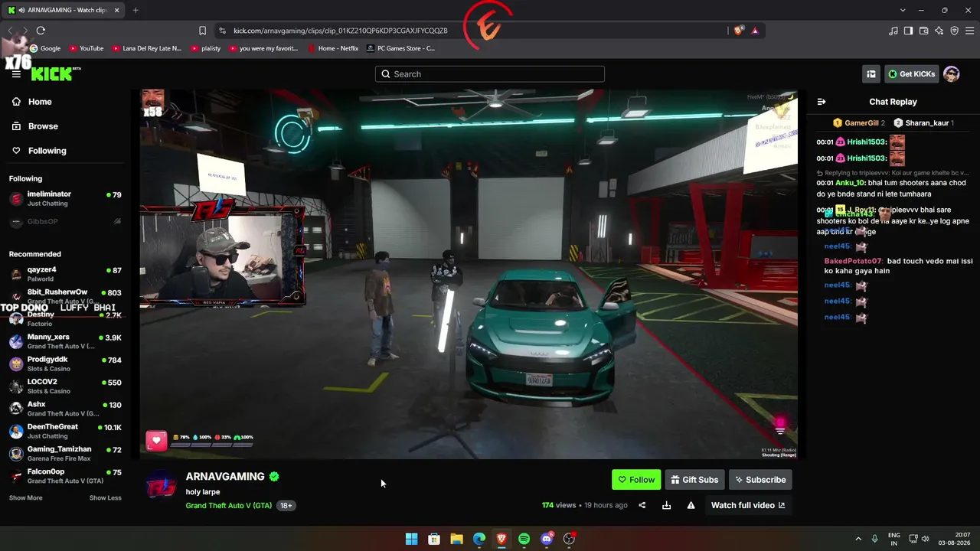Open the Google bookmark
Image resolution: width=980 pixels, height=551 pixels.
point(45,48)
